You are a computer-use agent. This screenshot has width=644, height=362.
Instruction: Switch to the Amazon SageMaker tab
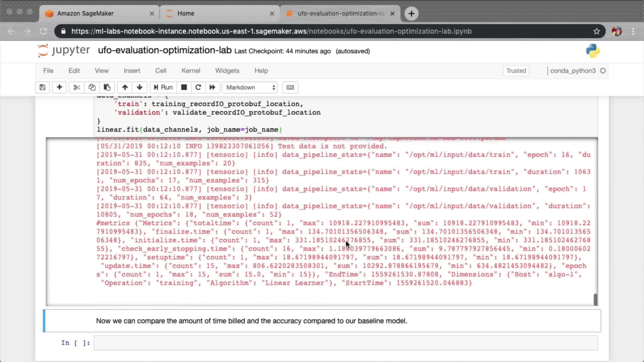[86, 13]
